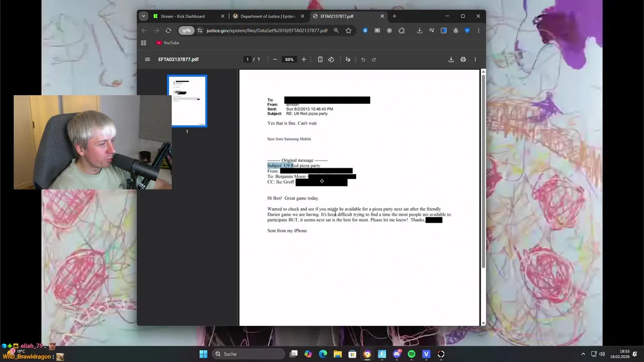Open the browser profile avatar
This screenshot has height=362, width=644.
[x=456, y=31]
